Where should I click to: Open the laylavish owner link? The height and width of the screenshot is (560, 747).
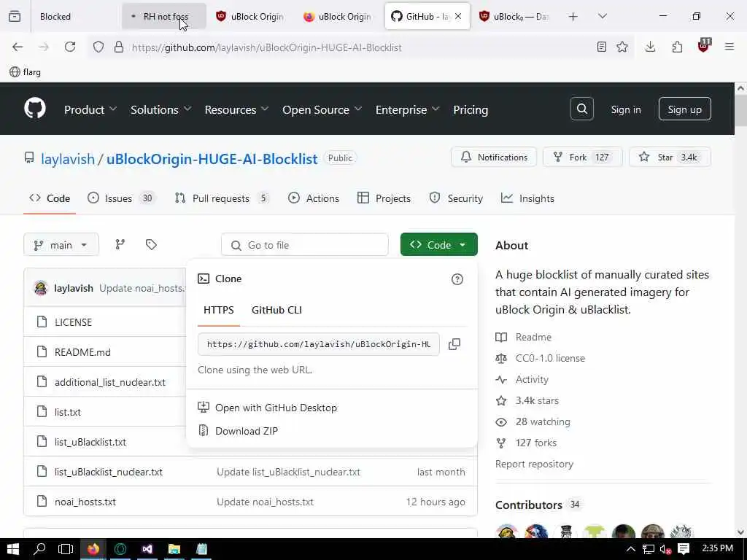(68, 158)
